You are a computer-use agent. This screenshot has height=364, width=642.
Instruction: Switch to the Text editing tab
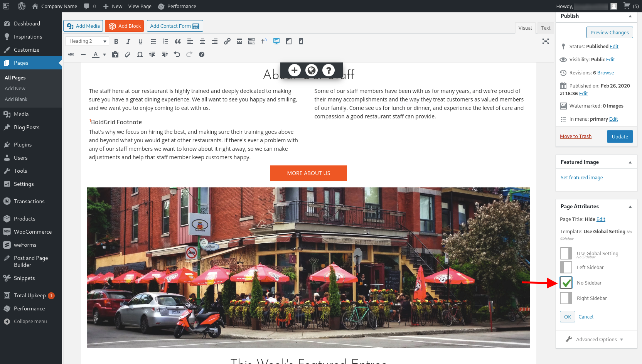click(545, 28)
